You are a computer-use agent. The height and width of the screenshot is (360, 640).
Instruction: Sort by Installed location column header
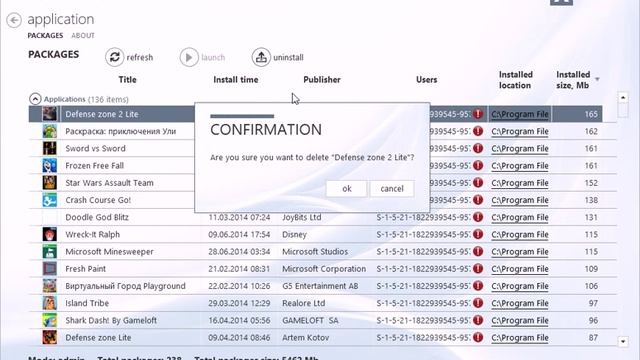pos(516,80)
